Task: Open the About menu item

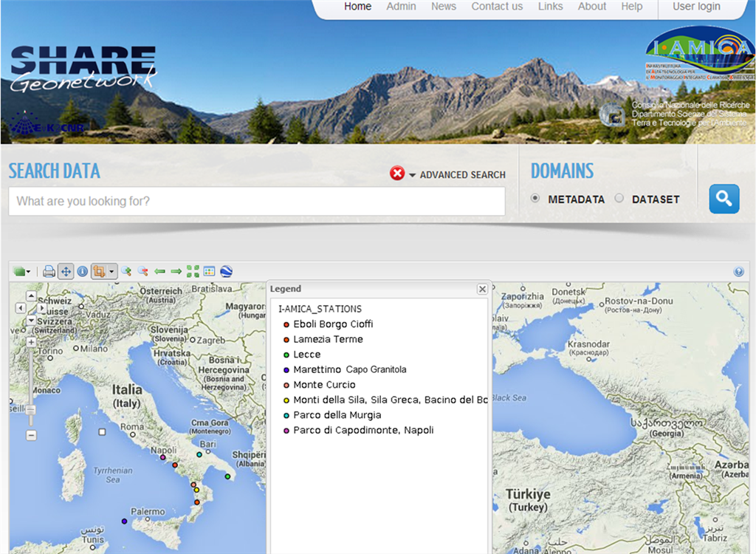Action: click(x=591, y=6)
